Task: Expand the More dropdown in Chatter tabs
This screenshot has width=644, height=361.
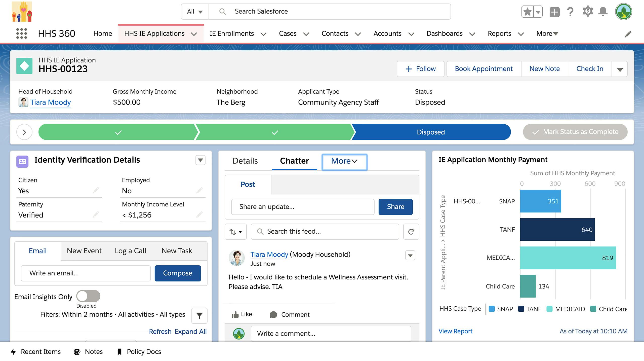Action: [x=345, y=161]
